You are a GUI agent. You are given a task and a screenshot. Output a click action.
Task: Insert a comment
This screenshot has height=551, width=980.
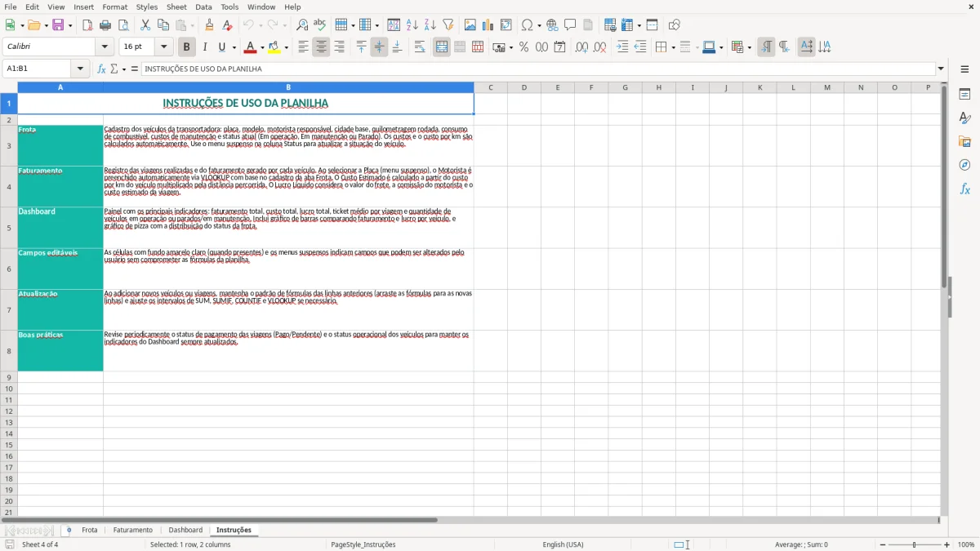click(570, 25)
